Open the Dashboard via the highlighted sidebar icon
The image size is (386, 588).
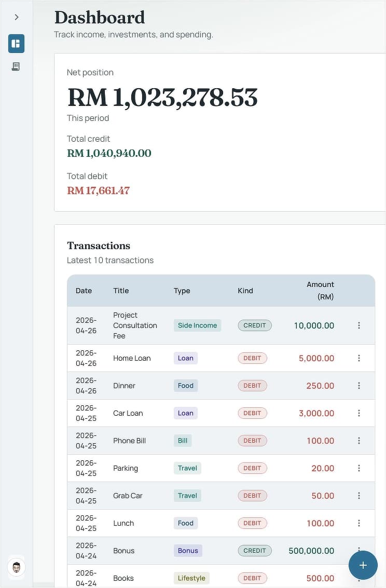click(16, 44)
